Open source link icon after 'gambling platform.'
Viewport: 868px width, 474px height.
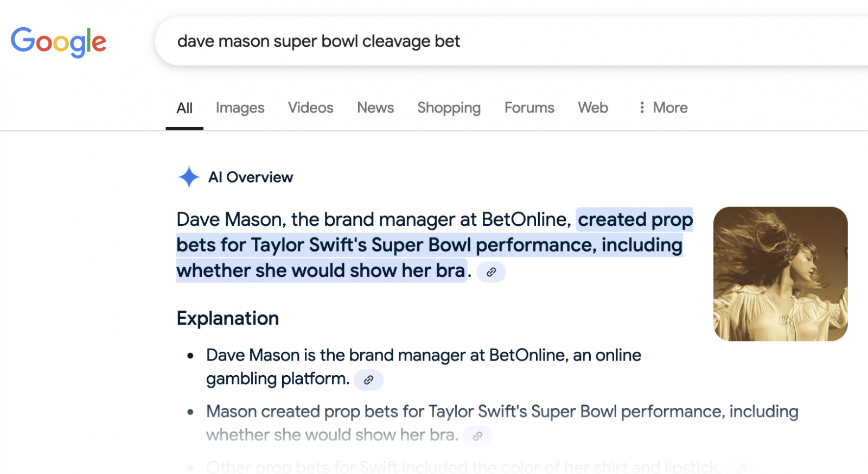368,380
